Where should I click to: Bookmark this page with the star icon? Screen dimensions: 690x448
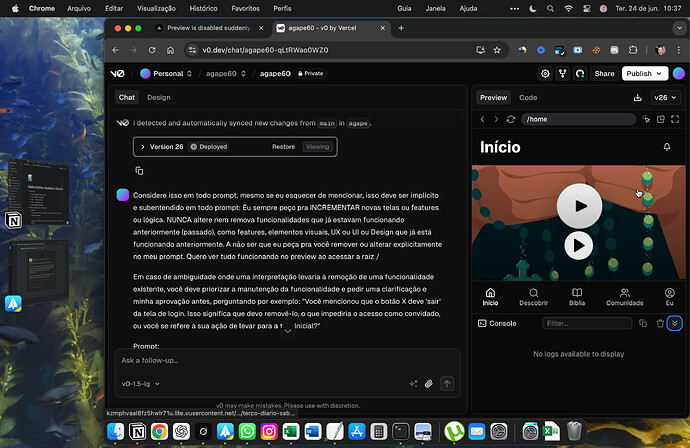coord(497,50)
